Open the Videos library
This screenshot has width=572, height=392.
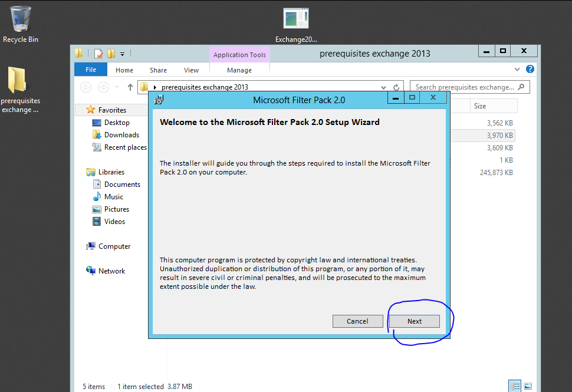114,222
